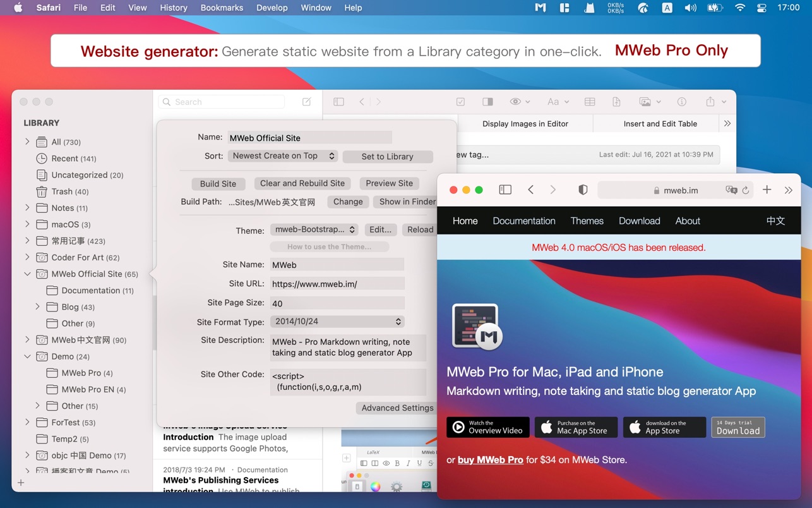Click the color wheel icon
The image size is (812, 508).
pos(376,486)
